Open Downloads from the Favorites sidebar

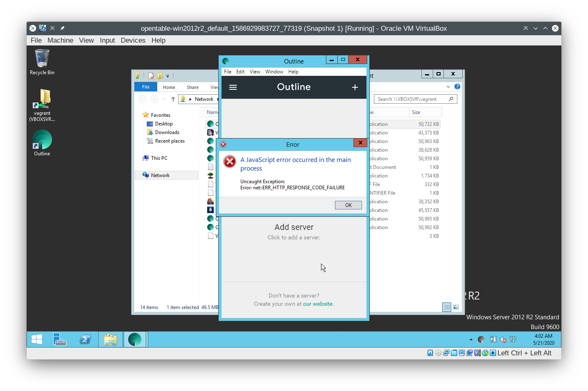click(x=167, y=132)
